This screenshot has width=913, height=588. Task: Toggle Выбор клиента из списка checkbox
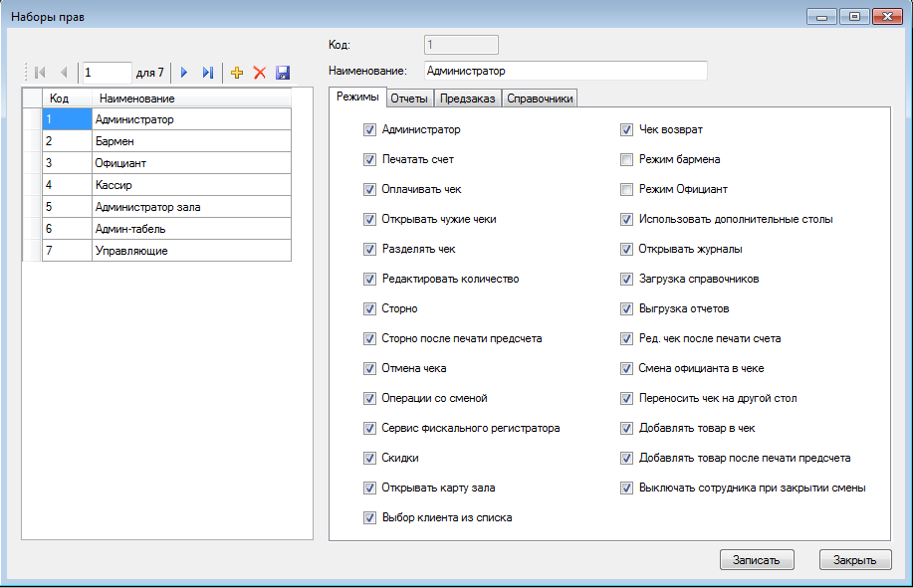369,517
